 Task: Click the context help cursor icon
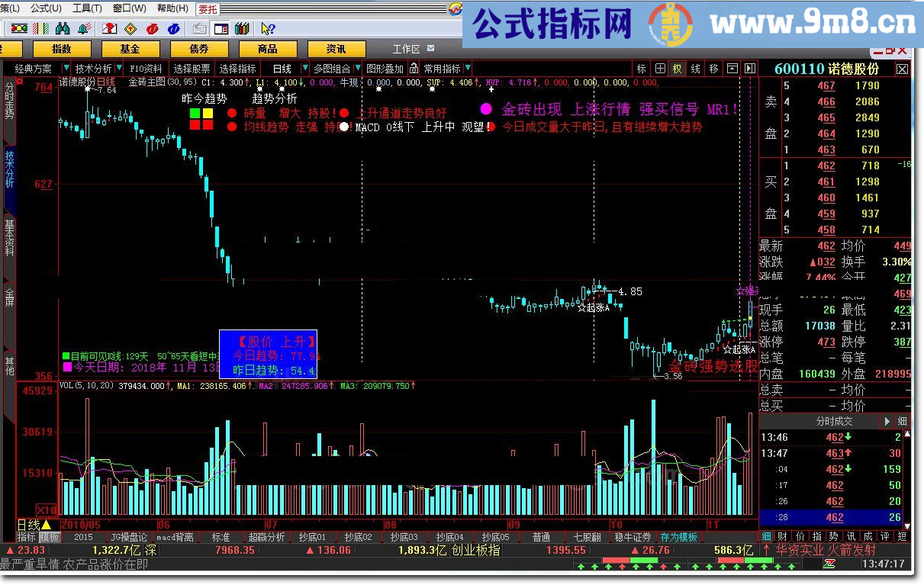click(x=268, y=29)
